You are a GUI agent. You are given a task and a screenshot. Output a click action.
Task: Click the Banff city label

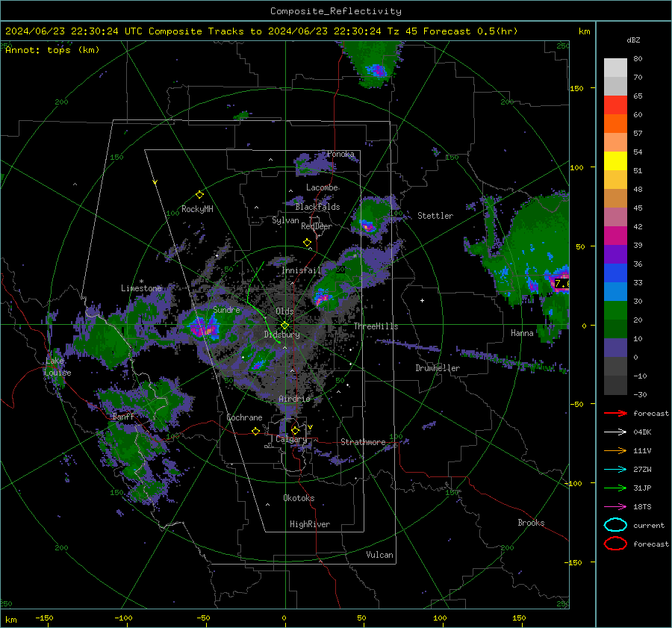tap(123, 417)
